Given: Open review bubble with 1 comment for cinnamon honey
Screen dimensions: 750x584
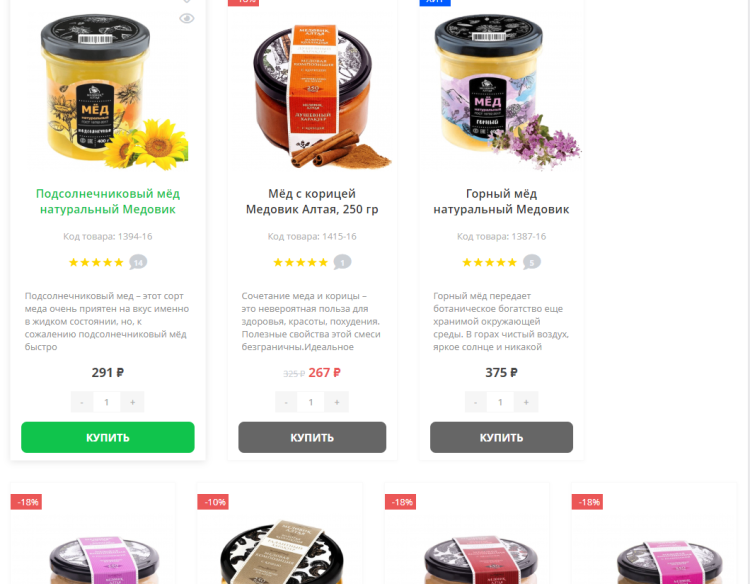Looking at the screenshot, I should point(342,262).
